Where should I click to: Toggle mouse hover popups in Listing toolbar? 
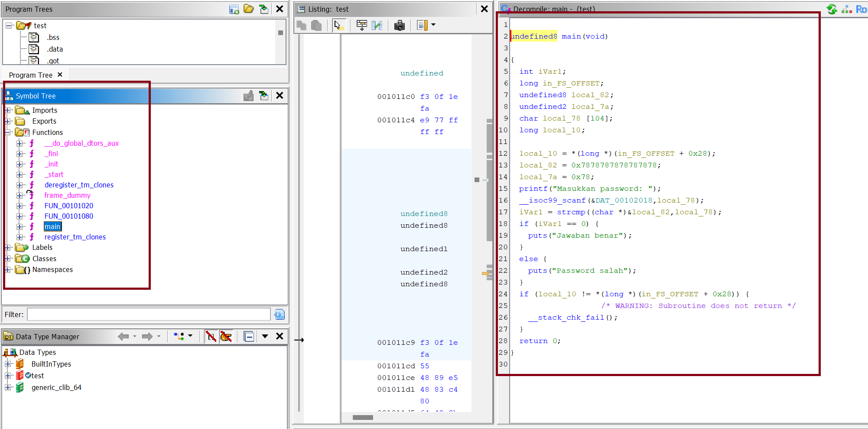click(338, 26)
